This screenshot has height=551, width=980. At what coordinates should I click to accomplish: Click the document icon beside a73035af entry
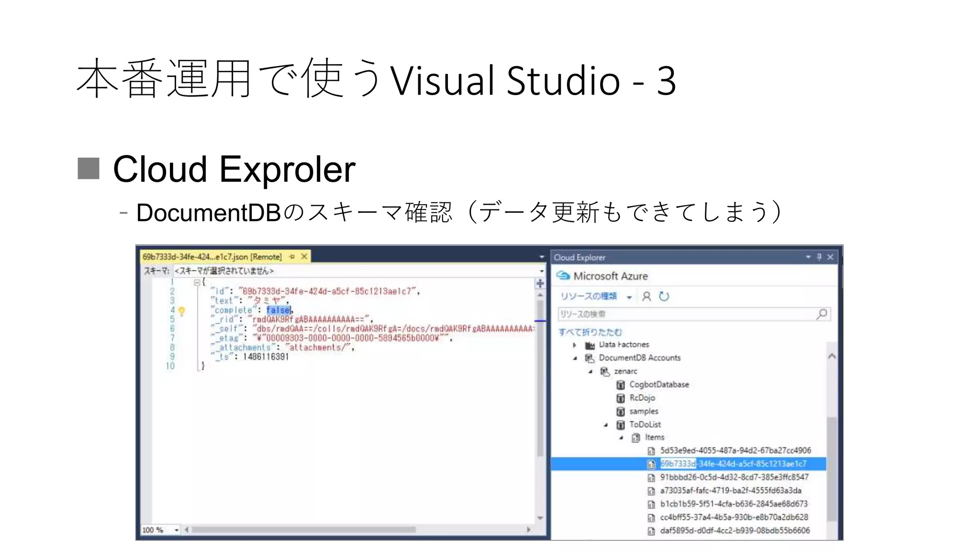651,491
